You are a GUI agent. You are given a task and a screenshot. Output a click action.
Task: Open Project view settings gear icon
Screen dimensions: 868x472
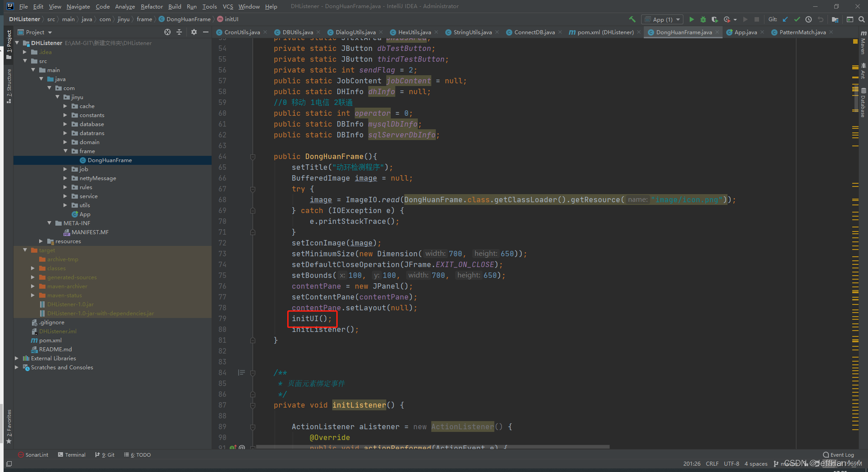click(193, 32)
